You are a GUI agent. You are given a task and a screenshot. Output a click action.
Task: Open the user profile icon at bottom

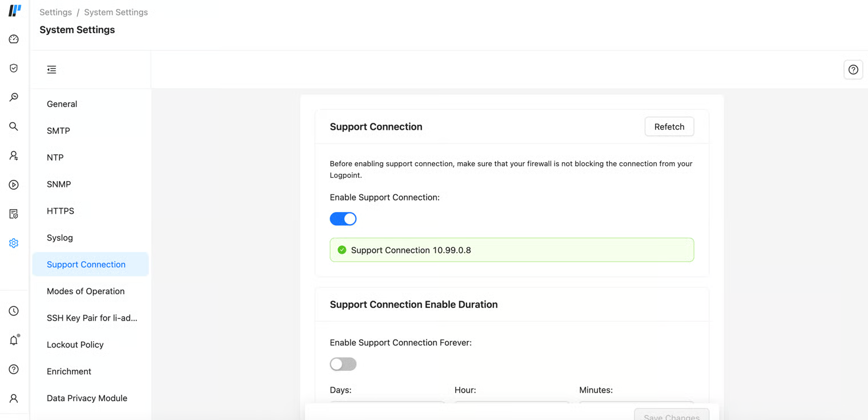(14, 398)
